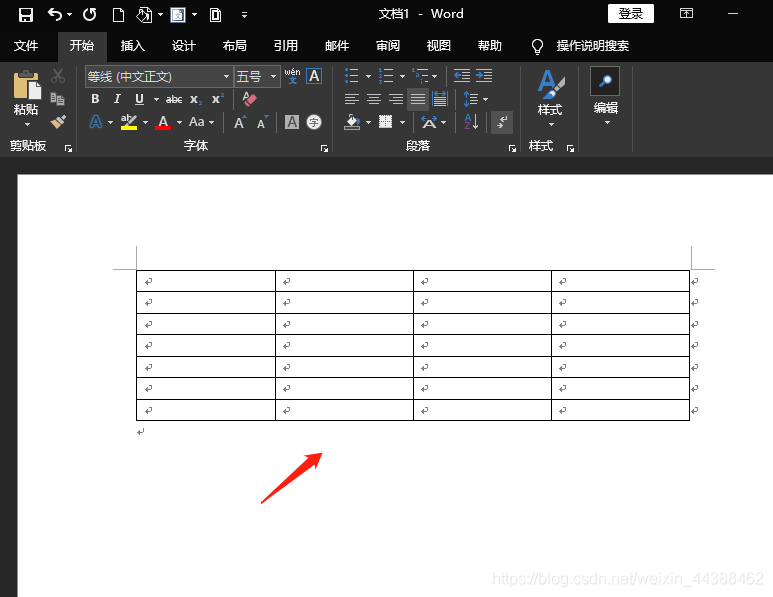773x597 pixels.
Task: Open the phonetic guide (wén) tool
Action: [x=292, y=76]
